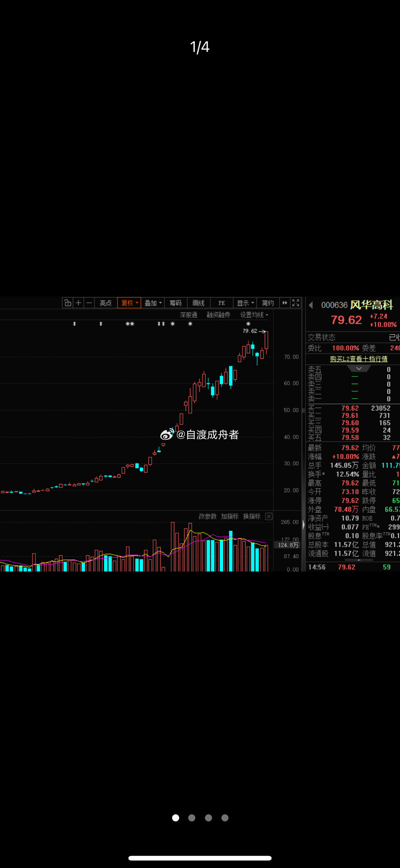Image resolution: width=400 pixels, height=868 pixels.
Task: Click the 14:56 trade tick row
Action: click(x=353, y=567)
